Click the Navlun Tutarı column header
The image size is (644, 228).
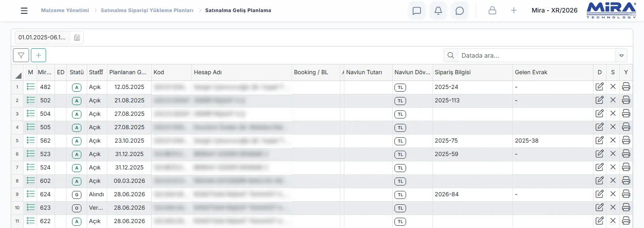pos(368,72)
